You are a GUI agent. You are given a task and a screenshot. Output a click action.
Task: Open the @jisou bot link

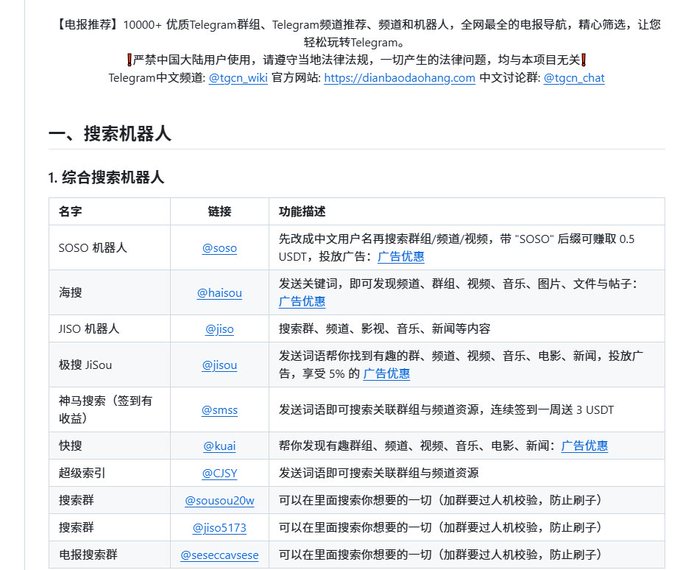pyautogui.click(x=219, y=365)
